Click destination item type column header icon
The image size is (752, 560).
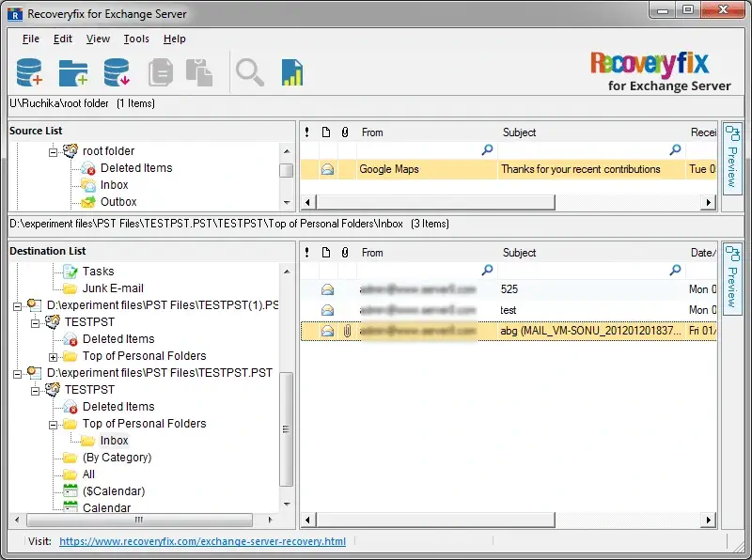[x=326, y=253]
